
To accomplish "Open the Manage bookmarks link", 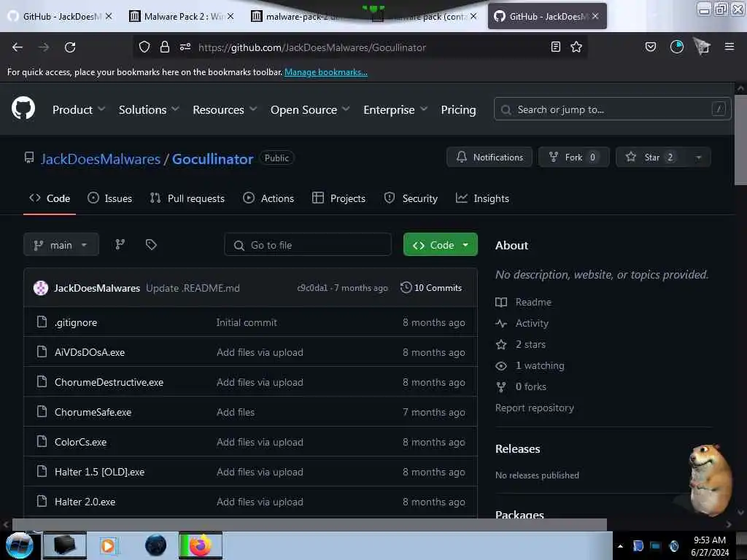I will click(326, 72).
